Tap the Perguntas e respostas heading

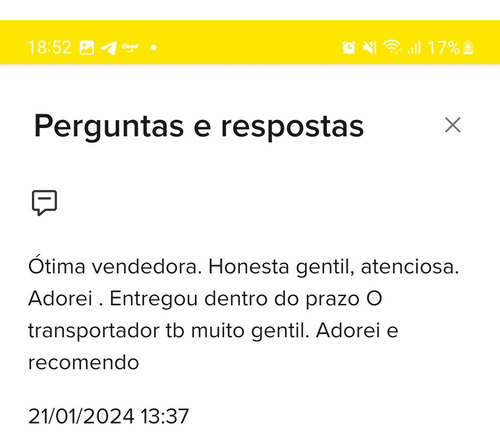(199, 127)
